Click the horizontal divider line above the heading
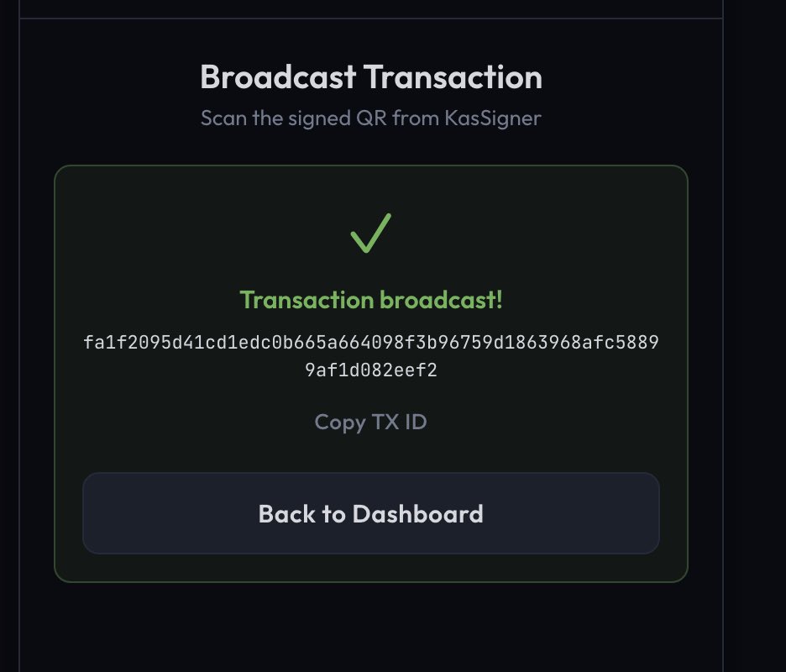786x672 pixels. [x=370, y=18]
